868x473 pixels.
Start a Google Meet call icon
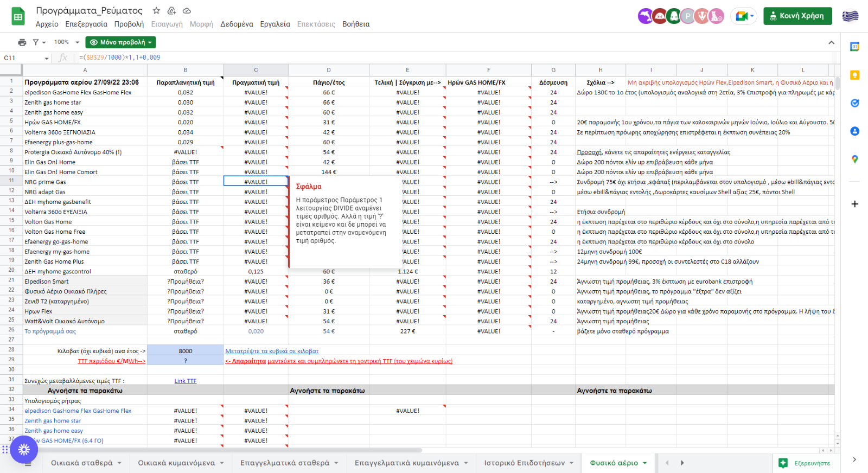(x=741, y=16)
